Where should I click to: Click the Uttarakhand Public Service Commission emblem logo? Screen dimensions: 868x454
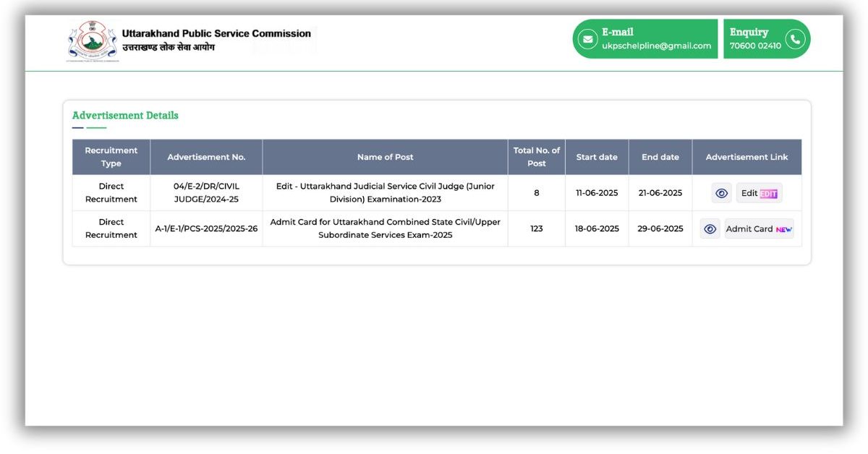tap(92, 41)
